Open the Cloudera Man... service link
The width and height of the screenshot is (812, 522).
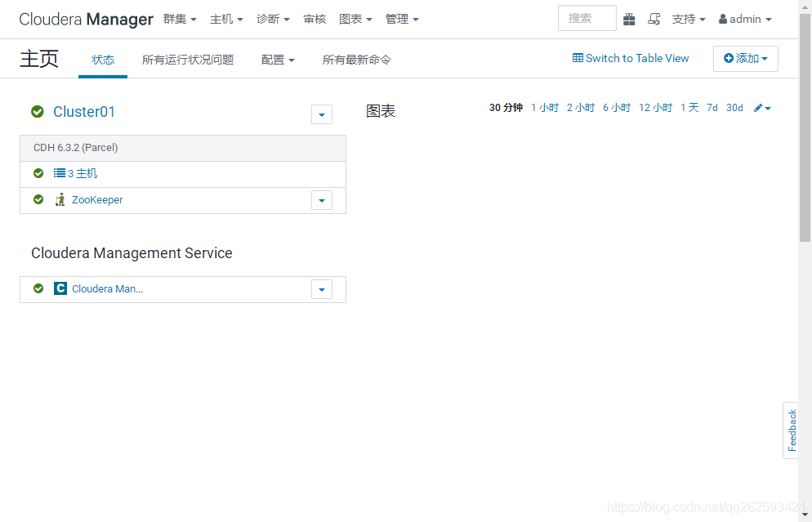click(x=107, y=289)
